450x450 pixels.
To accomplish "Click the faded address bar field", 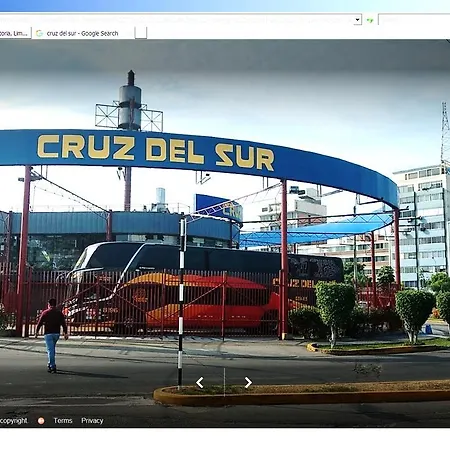I will [x=177, y=20].
